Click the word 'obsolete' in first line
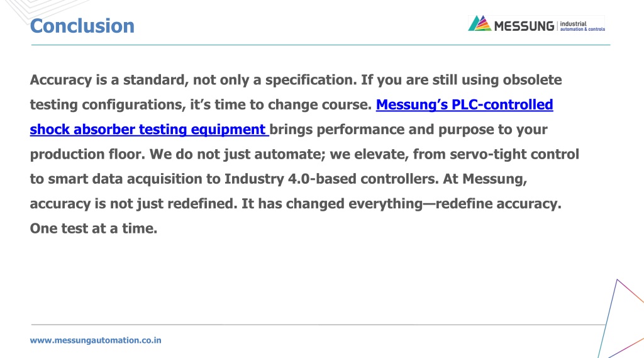 pyautogui.click(x=532, y=80)
